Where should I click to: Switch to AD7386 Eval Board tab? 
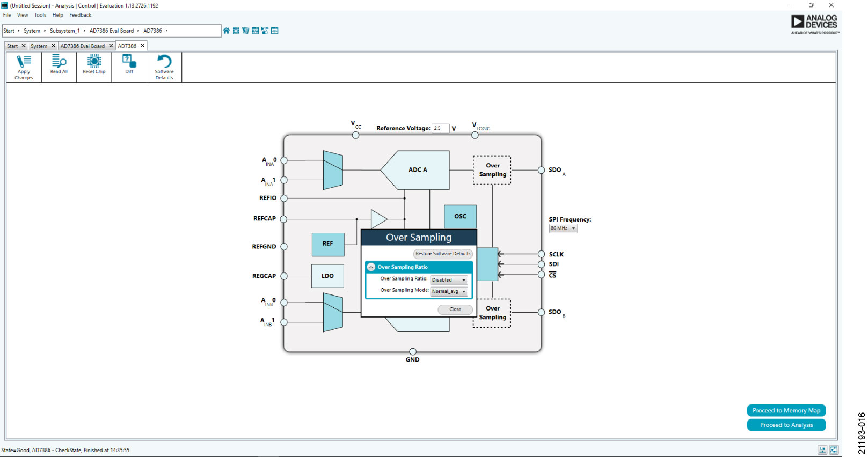point(83,46)
